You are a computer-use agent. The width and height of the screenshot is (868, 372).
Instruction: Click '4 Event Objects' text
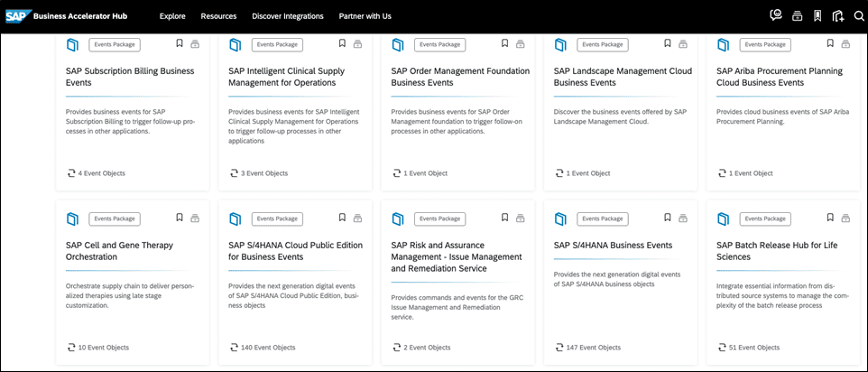[x=101, y=173]
